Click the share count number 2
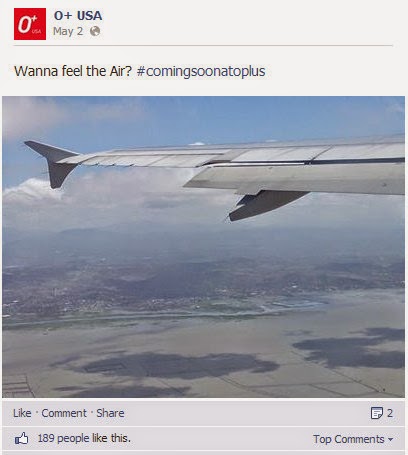 tap(390, 413)
